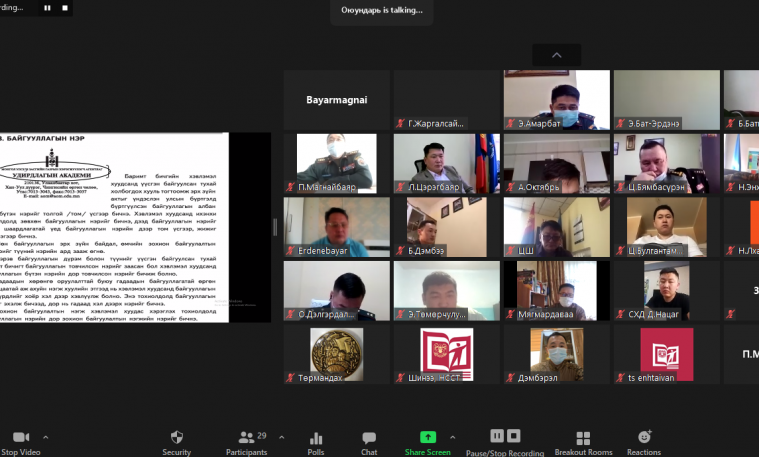Click the green Share Screen button
759x457 pixels.
(427, 437)
